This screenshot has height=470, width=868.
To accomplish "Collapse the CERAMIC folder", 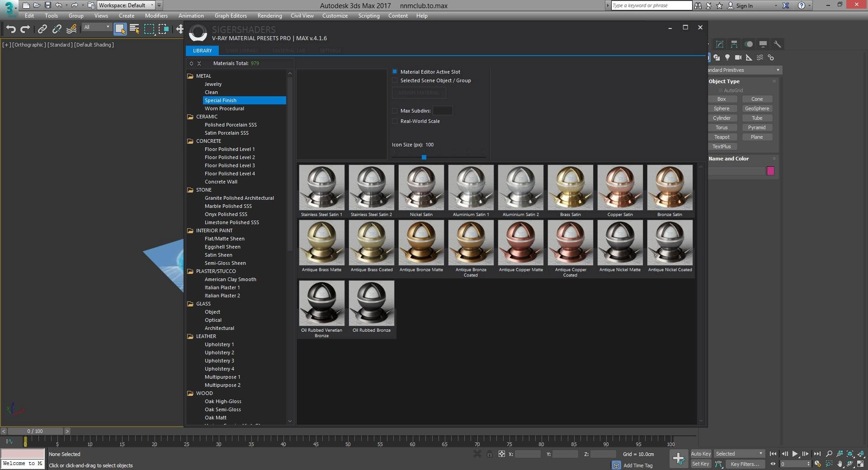I will pyautogui.click(x=190, y=117).
